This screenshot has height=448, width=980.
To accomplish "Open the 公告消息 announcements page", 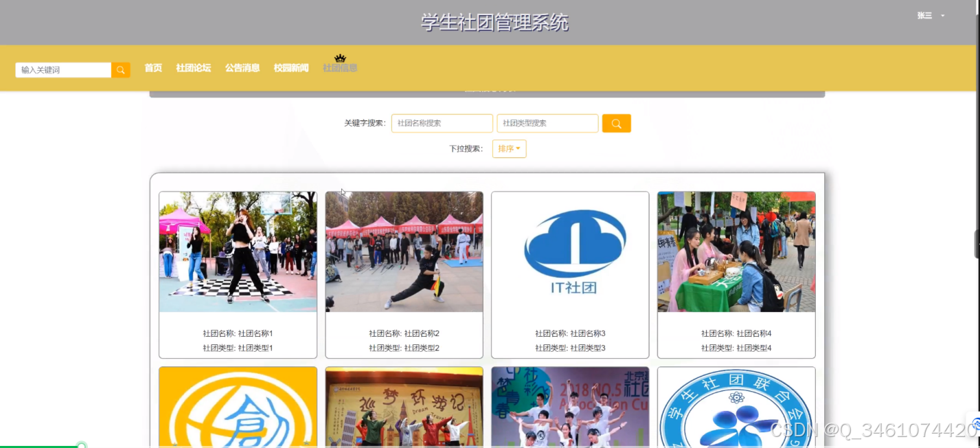I will pos(242,68).
